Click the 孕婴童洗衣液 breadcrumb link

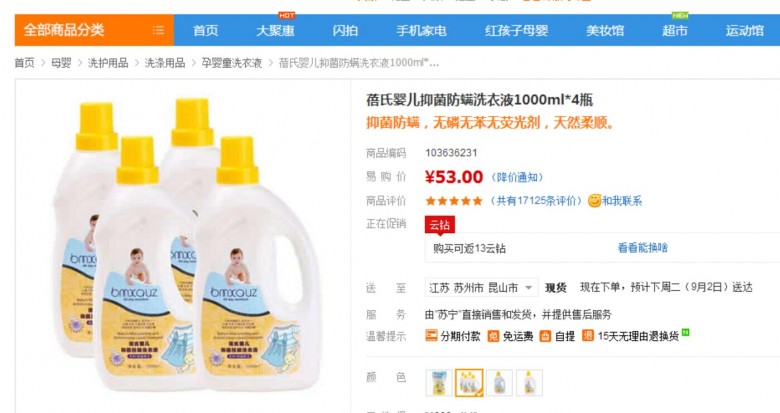coord(231,63)
